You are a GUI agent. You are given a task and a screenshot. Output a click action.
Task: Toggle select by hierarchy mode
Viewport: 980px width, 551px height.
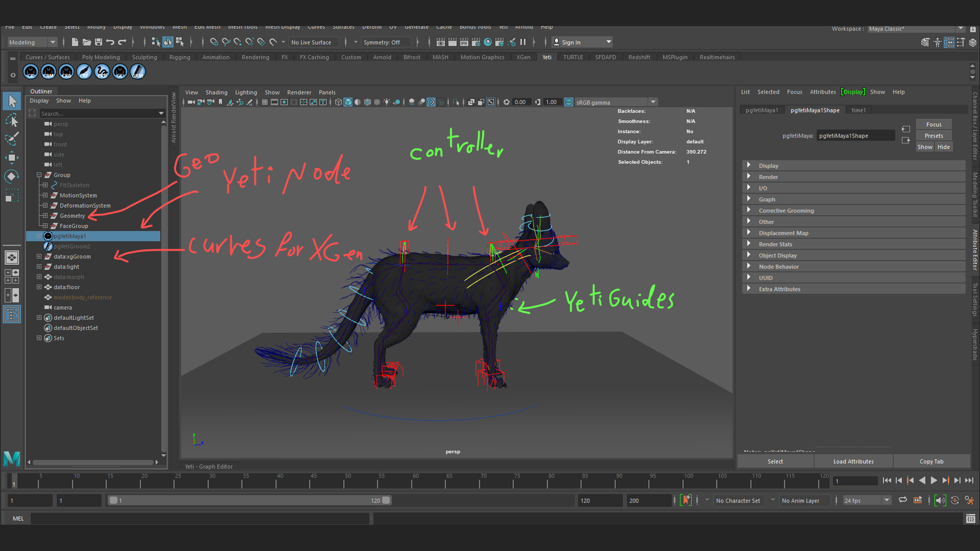pos(156,42)
